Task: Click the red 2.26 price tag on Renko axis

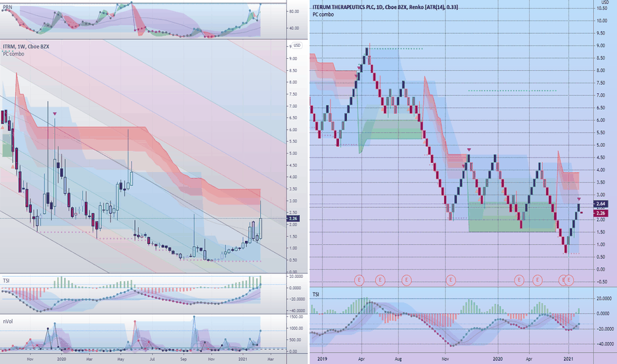Action: click(600, 213)
